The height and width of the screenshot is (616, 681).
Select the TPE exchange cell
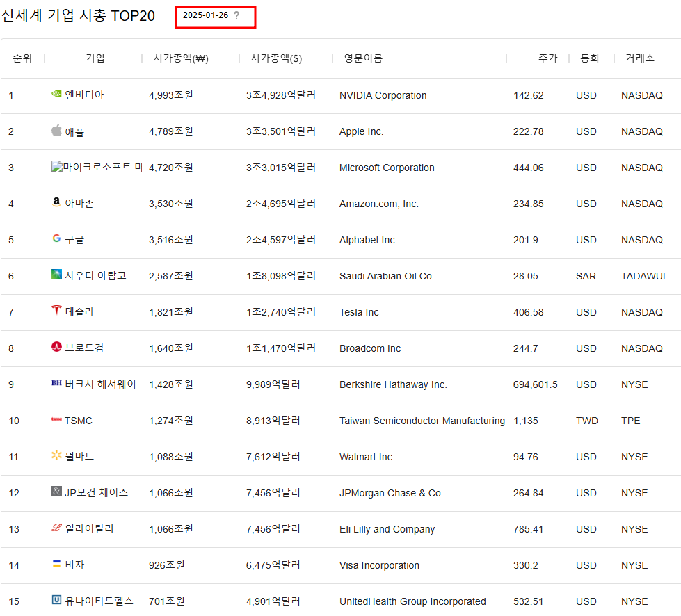(x=631, y=421)
